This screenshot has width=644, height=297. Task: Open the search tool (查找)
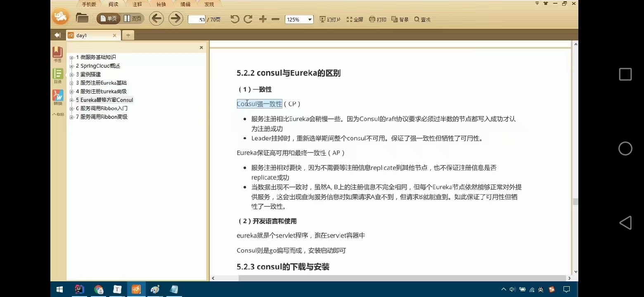coord(422,19)
